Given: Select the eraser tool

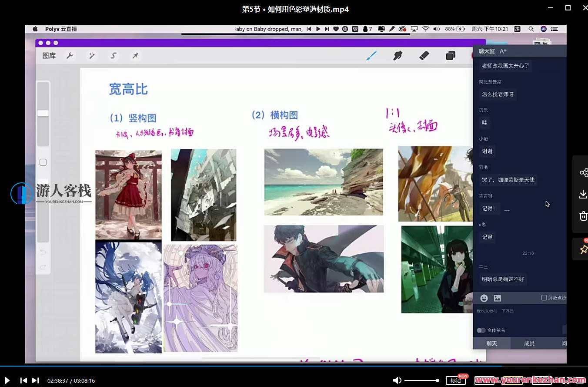Looking at the screenshot, I should [x=424, y=56].
